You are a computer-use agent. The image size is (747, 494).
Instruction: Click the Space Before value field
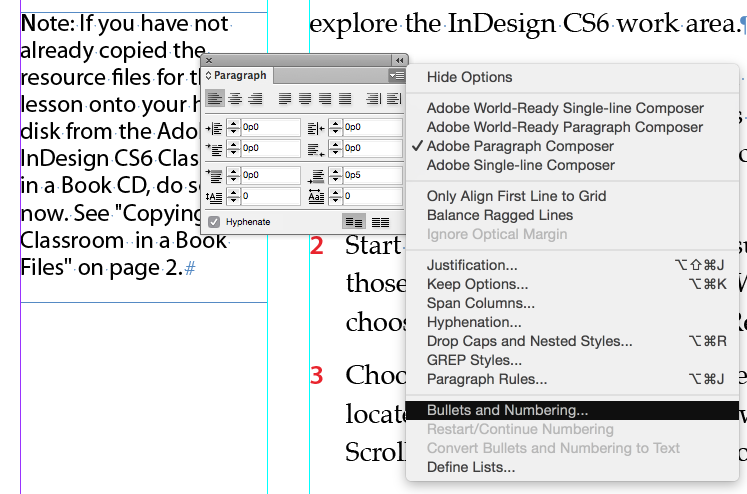270,176
